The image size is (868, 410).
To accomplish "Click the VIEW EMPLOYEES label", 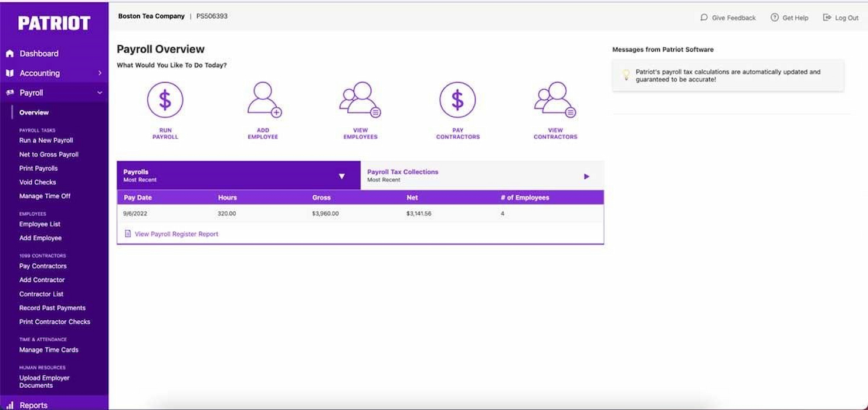I will 360,134.
